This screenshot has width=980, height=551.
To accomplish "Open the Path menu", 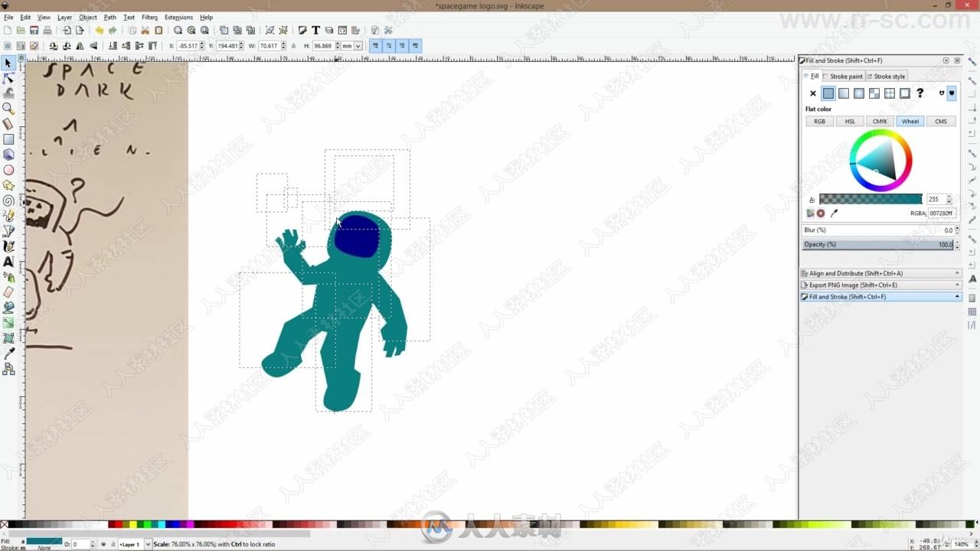I will 110,17.
